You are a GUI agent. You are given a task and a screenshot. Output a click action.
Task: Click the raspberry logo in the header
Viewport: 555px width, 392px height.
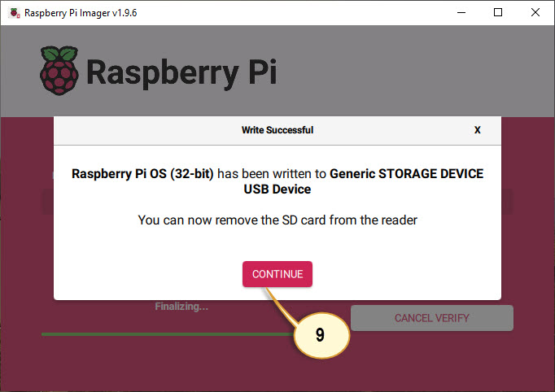[59, 69]
